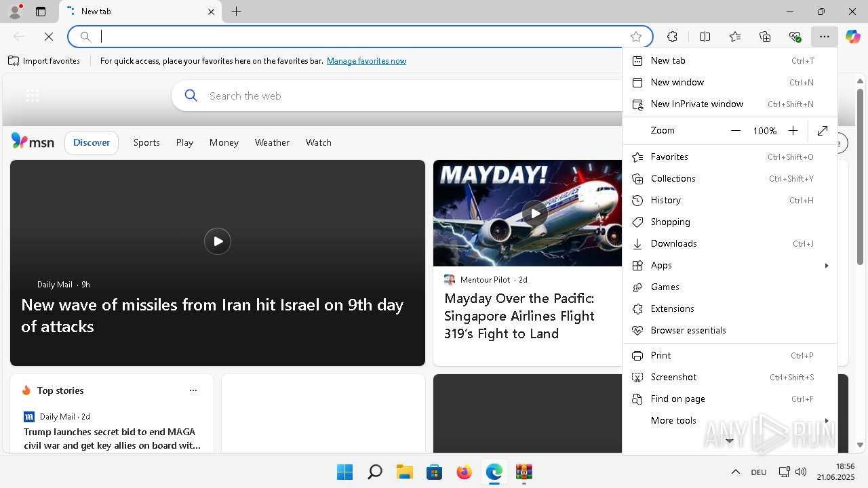This screenshot has width=868, height=488.
Task: Open the Weather tab on MSN
Action: click(x=272, y=142)
